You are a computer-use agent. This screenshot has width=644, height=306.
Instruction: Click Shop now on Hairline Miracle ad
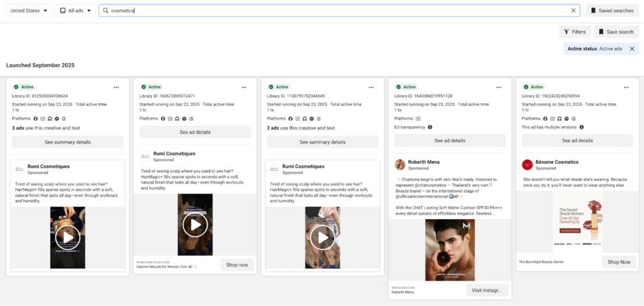click(237, 264)
